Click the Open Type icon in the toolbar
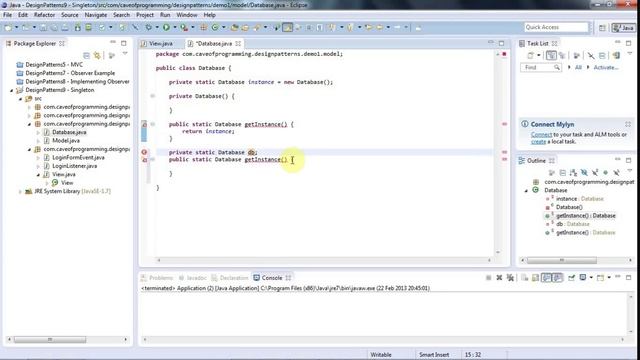 click(x=234, y=27)
